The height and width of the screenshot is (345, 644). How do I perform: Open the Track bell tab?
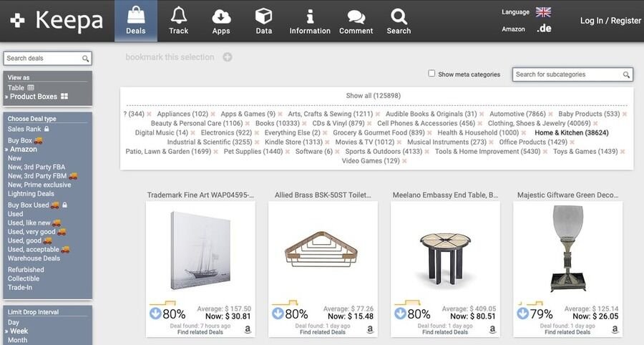tap(179, 21)
